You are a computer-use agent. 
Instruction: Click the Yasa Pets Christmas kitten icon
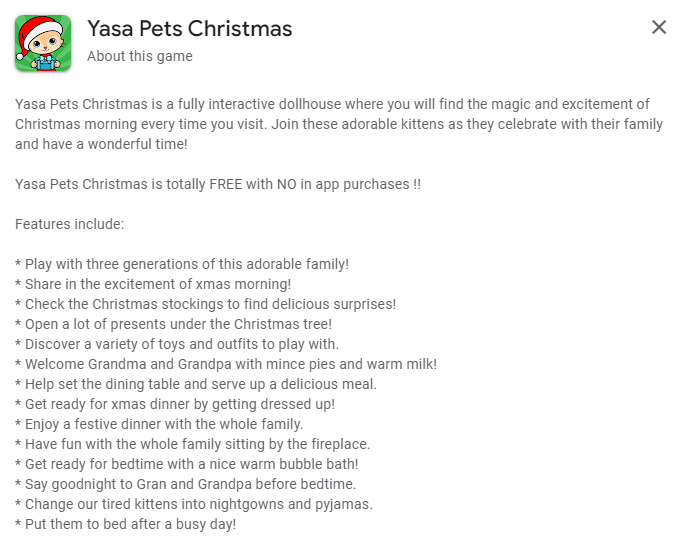point(43,43)
